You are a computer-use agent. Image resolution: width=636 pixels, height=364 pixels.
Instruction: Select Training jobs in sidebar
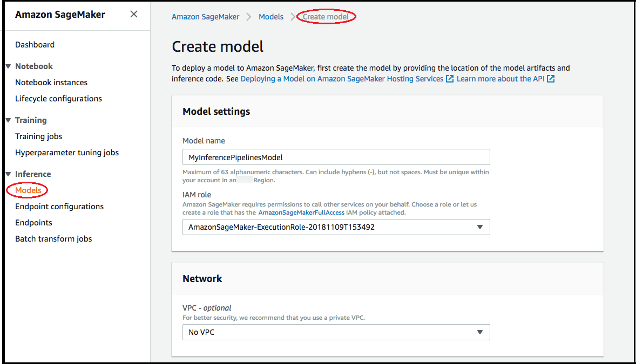coord(38,136)
